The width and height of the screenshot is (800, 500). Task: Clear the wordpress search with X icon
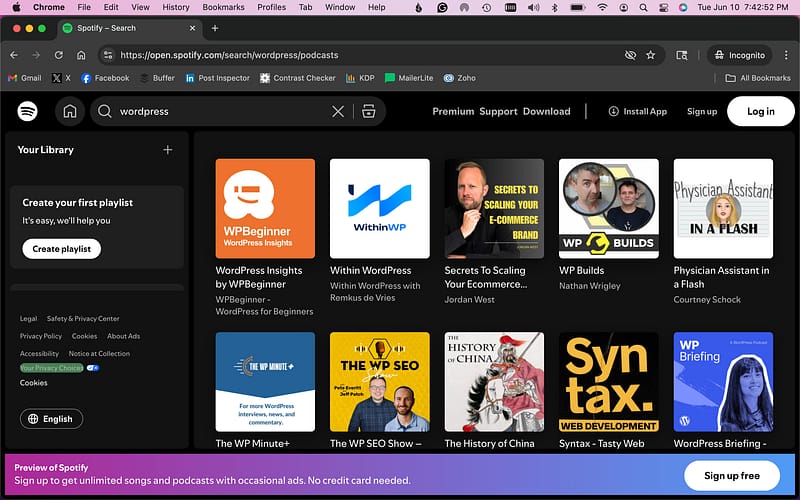(x=338, y=111)
